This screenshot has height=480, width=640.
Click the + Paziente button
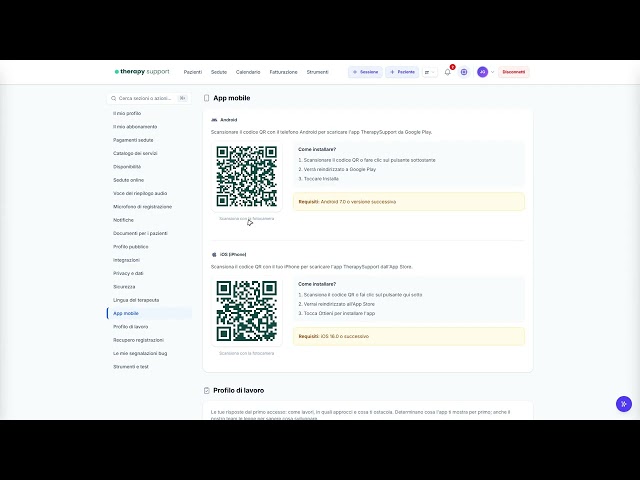click(402, 72)
